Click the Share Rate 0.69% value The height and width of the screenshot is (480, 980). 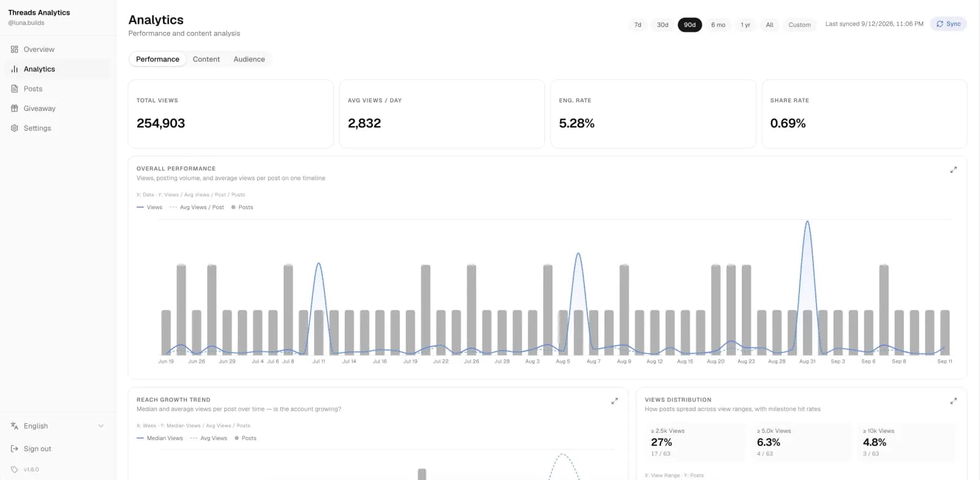point(788,123)
